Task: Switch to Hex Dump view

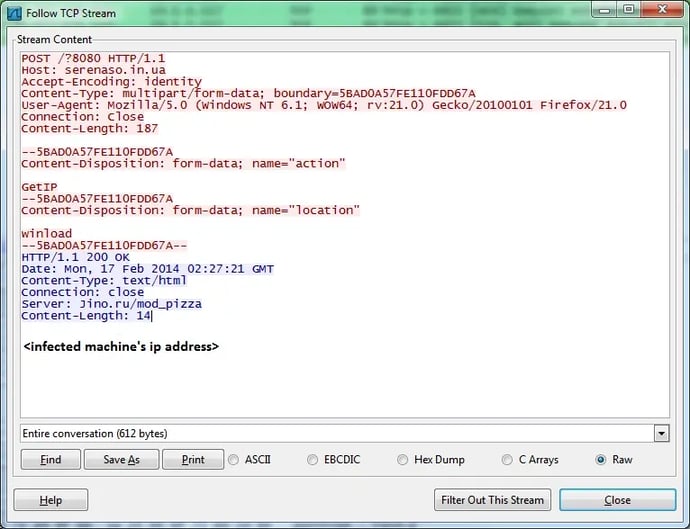Action: pos(403,460)
